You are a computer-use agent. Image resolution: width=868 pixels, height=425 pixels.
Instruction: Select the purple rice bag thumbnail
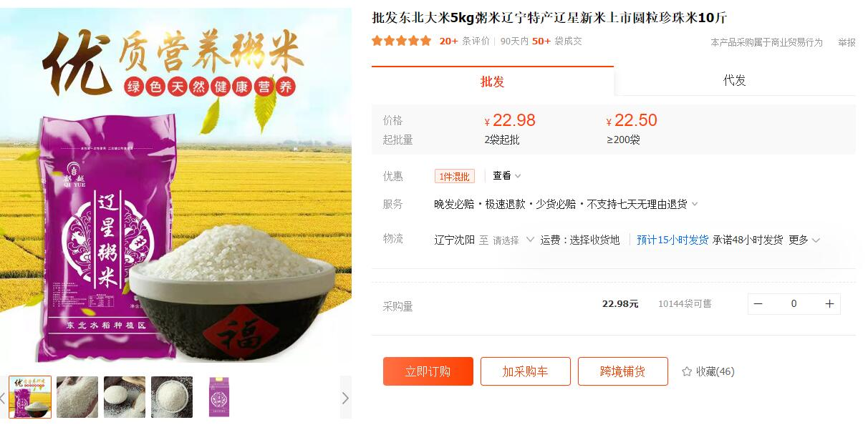coord(219,397)
